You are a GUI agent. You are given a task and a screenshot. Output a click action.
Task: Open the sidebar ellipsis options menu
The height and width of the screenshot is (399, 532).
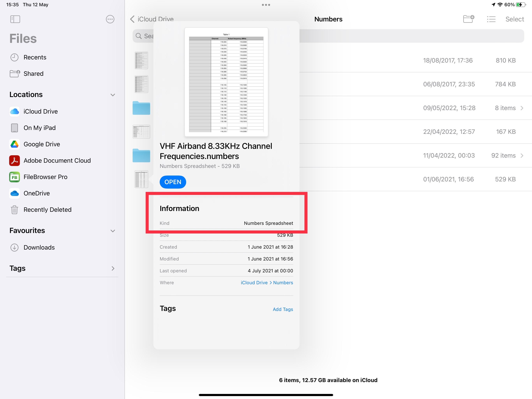click(110, 19)
